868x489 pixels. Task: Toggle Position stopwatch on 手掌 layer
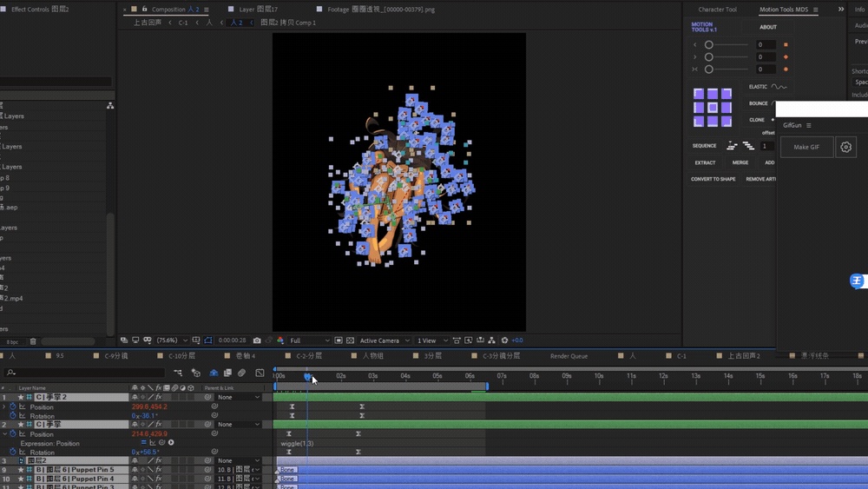click(13, 433)
